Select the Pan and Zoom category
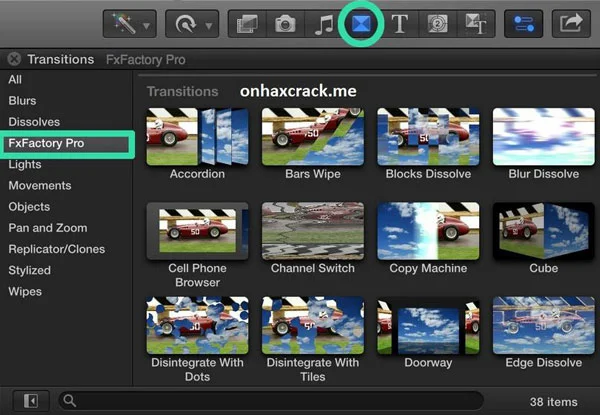This screenshot has height=415, width=600. tap(48, 228)
